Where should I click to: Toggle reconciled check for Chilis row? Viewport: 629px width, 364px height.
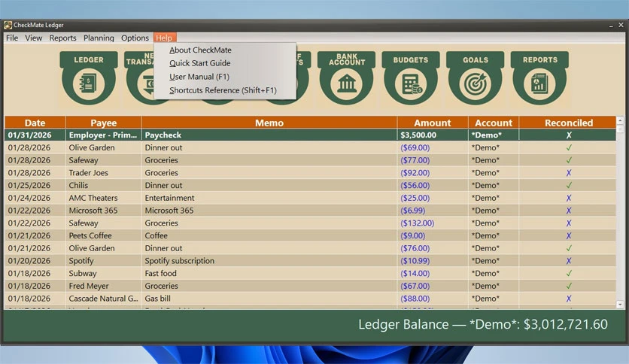point(568,185)
